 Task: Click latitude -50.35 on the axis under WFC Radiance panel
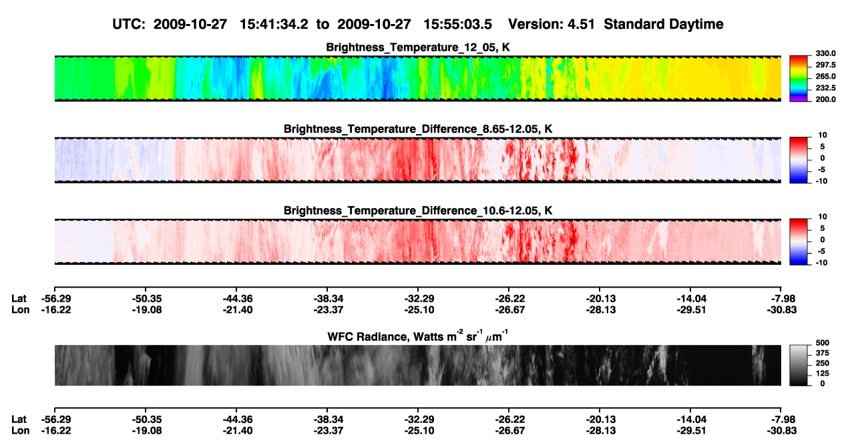click(x=146, y=419)
